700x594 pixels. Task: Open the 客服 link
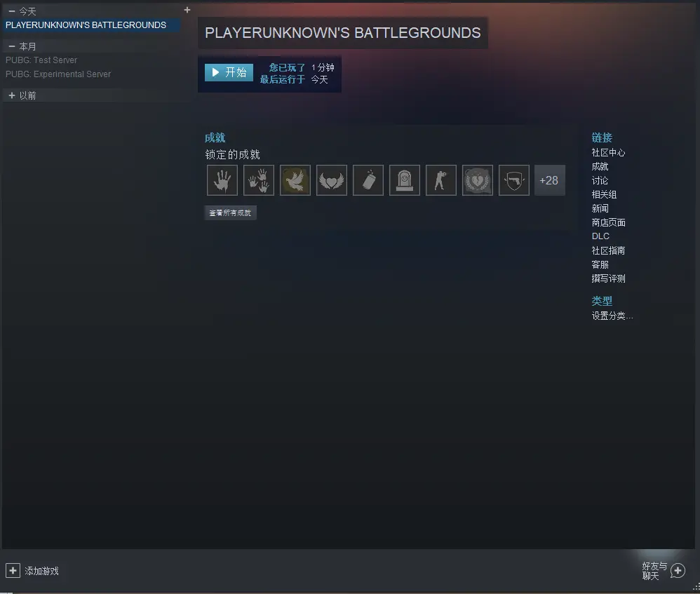click(600, 264)
